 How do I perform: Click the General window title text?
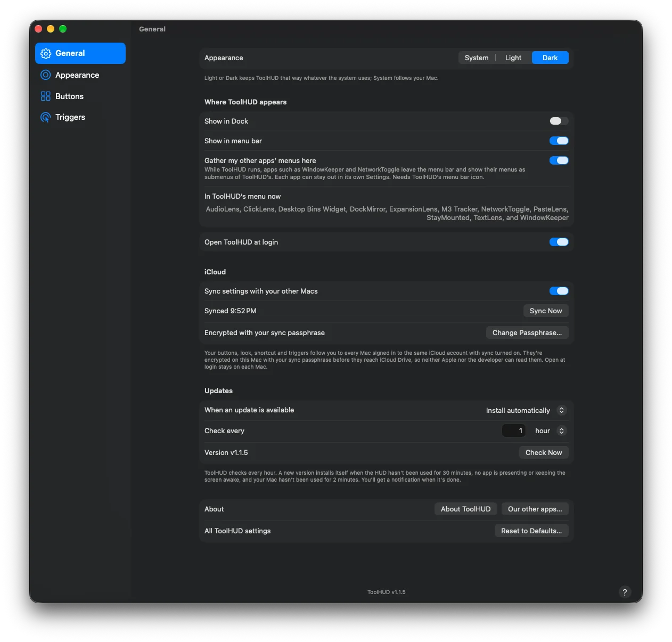pos(152,29)
